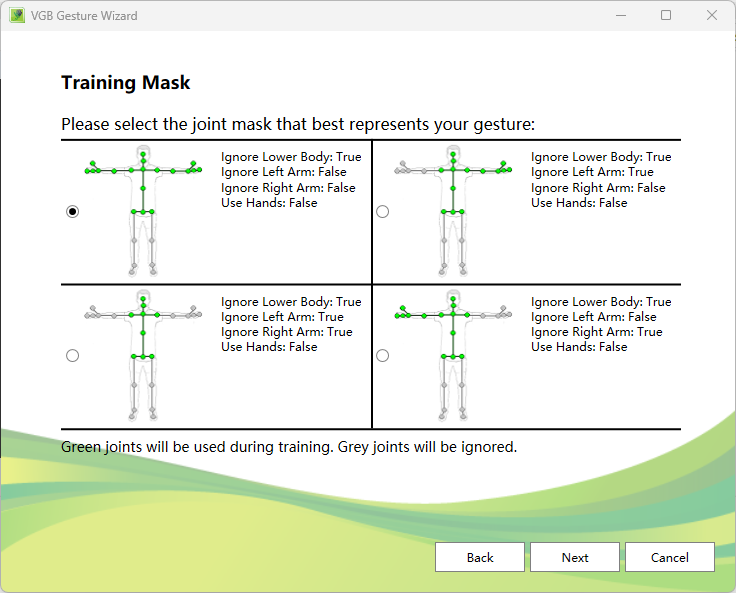Image resolution: width=736 pixels, height=593 pixels.
Task: Click the joint mask selection prompt text
Action: coord(298,125)
